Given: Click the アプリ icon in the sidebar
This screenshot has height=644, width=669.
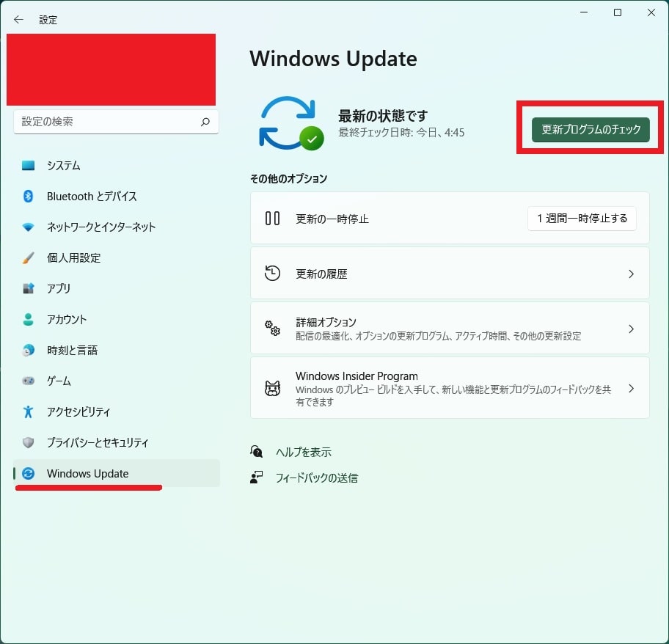Looking at the screenshot, I should pyautogui.click(x=28, y=288).
